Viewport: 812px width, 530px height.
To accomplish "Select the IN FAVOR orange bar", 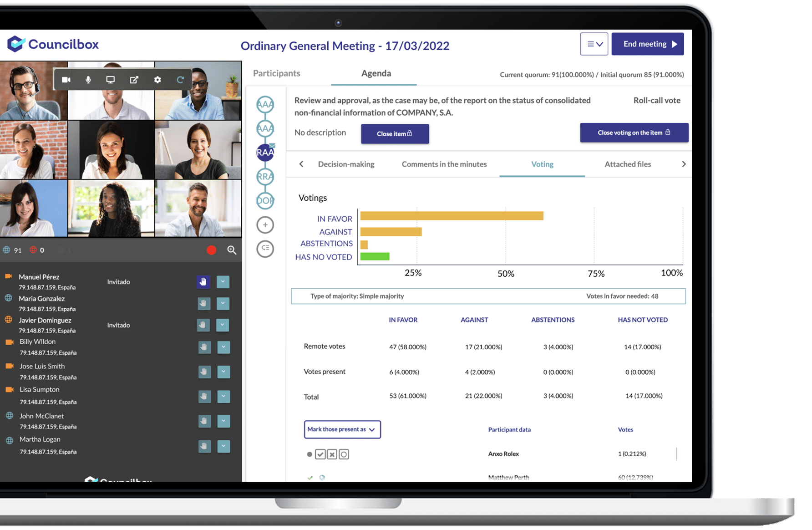I will click(452, 216).
